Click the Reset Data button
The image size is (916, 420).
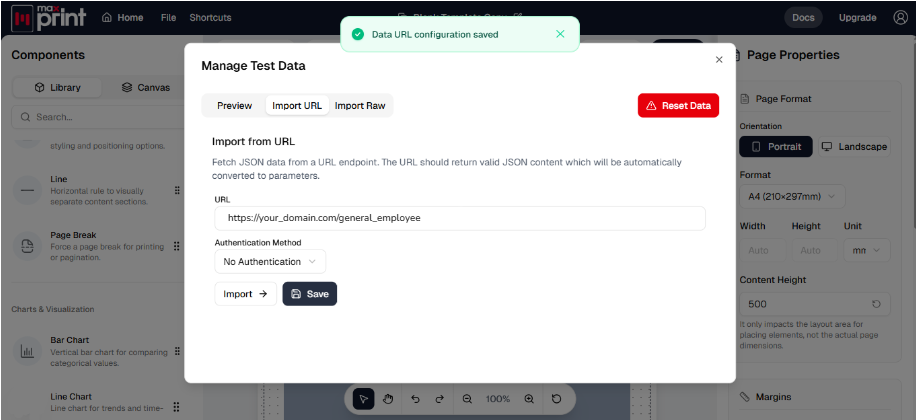pos(678,106)
